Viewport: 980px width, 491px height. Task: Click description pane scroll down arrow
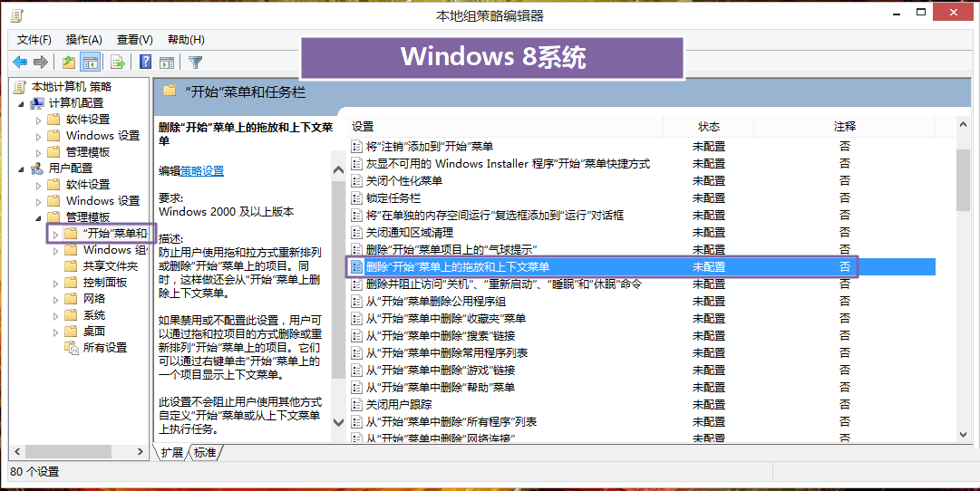(x=338, y=422)
